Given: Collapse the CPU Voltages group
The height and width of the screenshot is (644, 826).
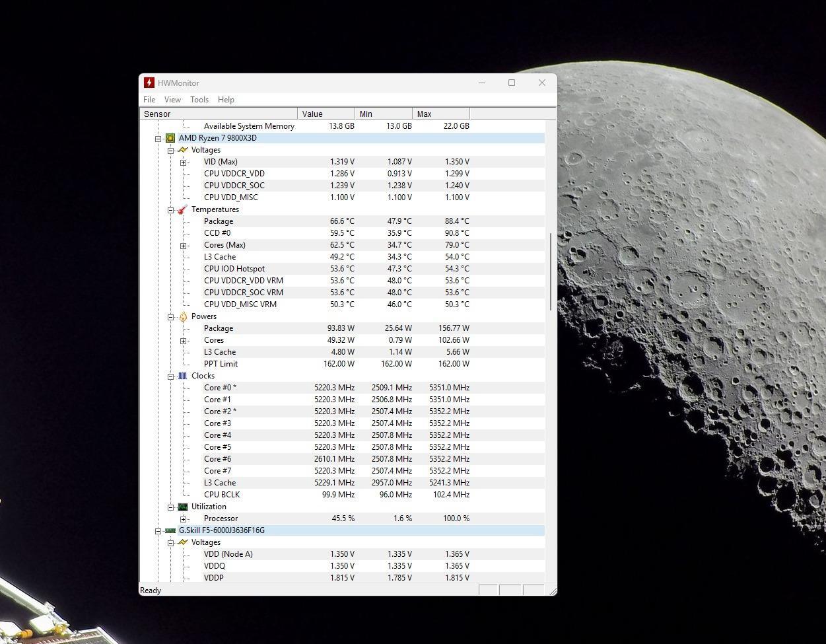Looking at the screenshot, I should pos(171,151).
